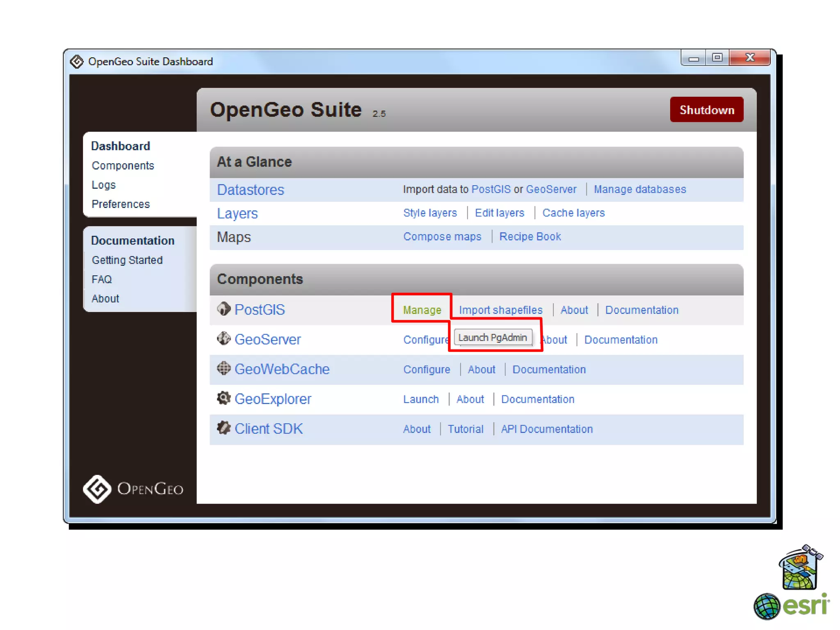Click the OpenGeo title bar window icon

point(77,62)
